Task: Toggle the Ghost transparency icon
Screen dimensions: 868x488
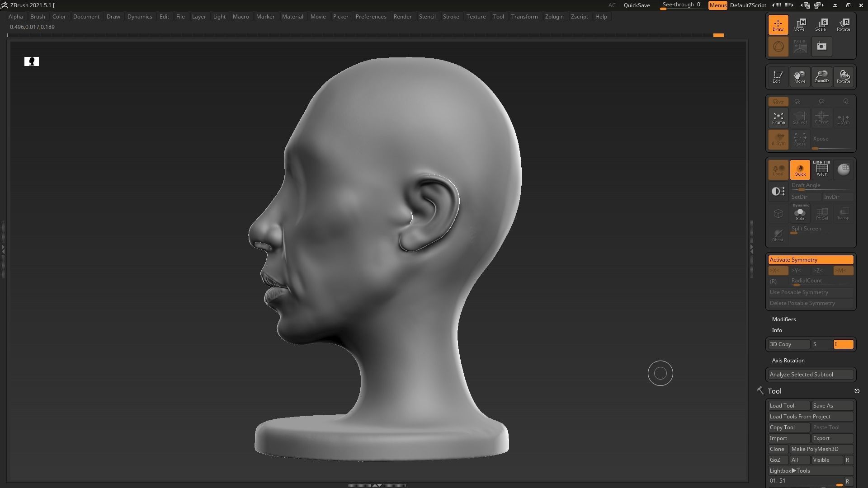Action: pos(778,235)
